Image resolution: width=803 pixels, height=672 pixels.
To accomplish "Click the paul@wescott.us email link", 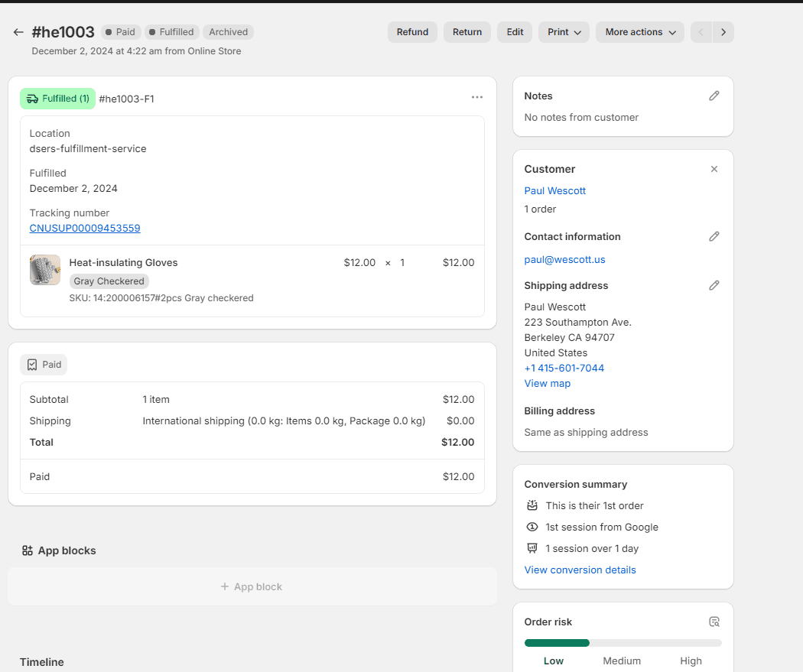I will [x=564, y=259].
